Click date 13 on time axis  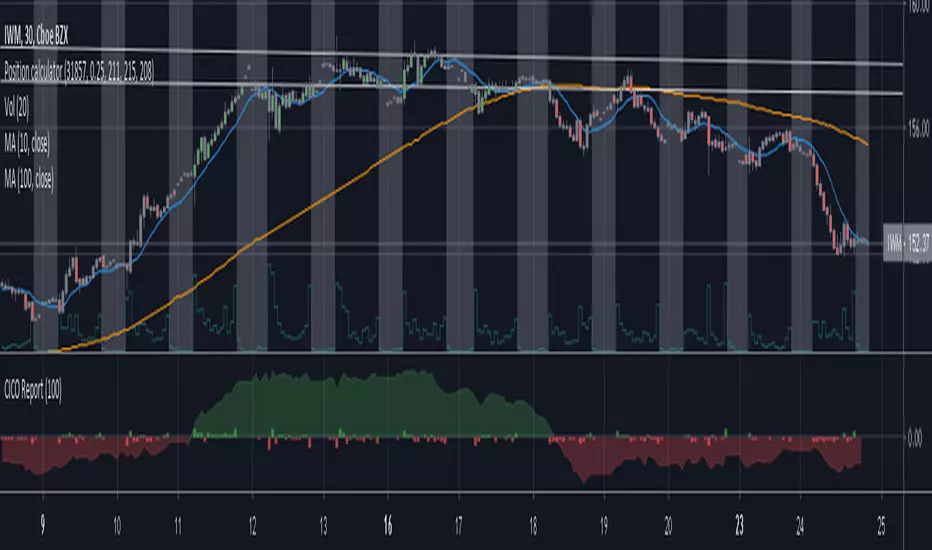[323, 526]
